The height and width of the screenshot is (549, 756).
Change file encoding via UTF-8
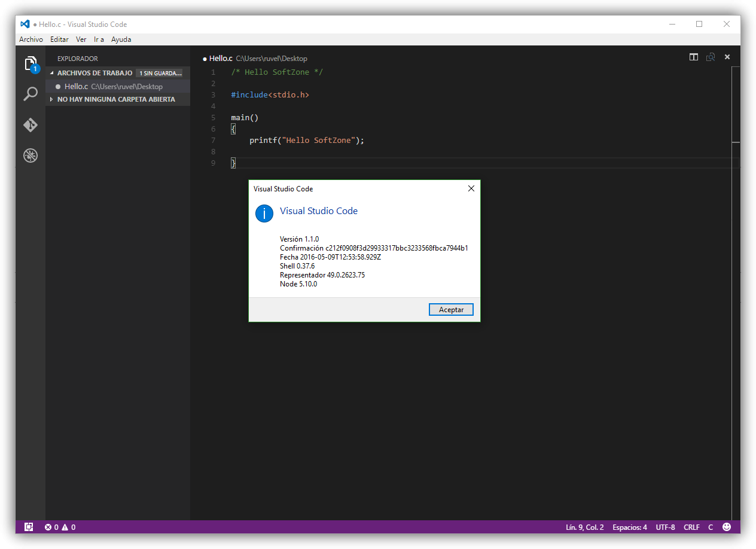665,527
